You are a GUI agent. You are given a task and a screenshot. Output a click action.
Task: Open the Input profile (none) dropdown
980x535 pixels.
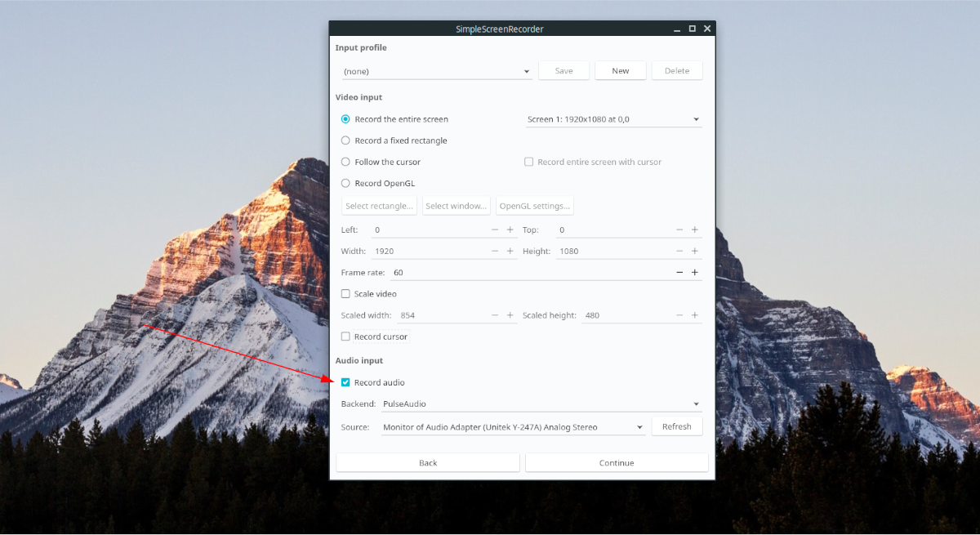point(436,71)
